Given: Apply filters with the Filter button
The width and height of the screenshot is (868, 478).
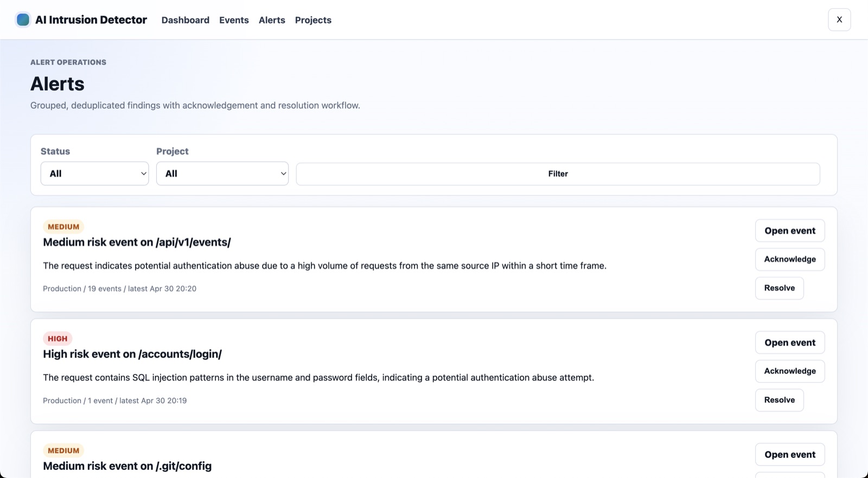Looking at the screenshot, I should pyautogui.click(x=558, y=174).
